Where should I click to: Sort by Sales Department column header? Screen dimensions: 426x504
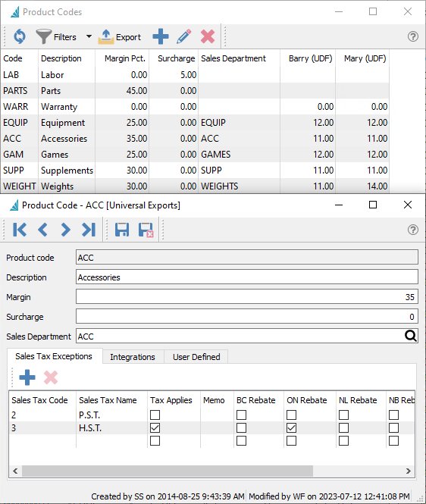click(240, 58)
